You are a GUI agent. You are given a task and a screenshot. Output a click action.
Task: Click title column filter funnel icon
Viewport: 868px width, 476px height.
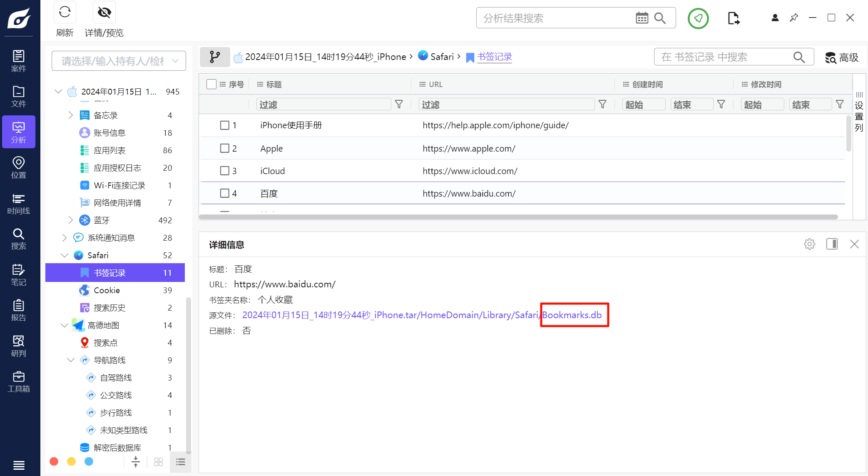point(399,105)
